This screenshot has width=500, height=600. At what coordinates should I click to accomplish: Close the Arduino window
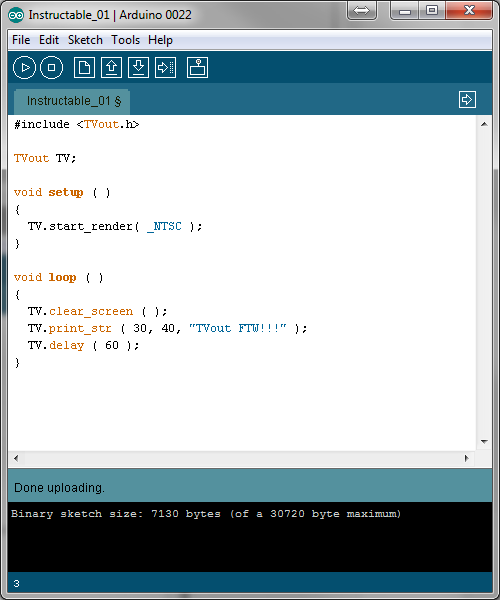pos(469,10)
